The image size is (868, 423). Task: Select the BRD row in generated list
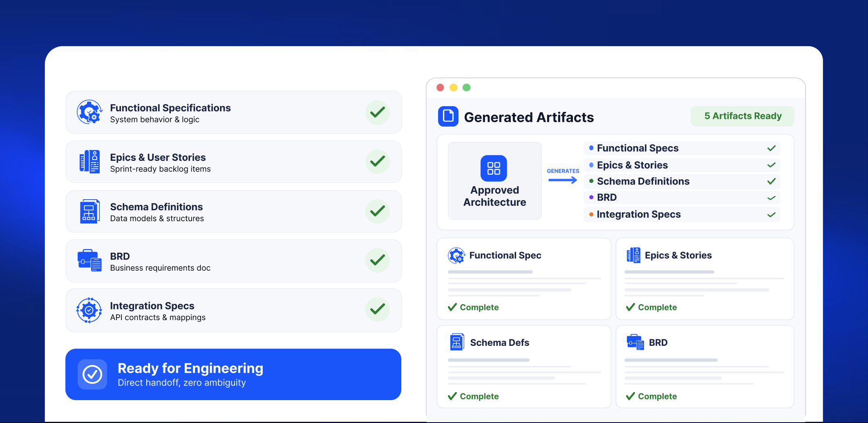pos(682,198)
